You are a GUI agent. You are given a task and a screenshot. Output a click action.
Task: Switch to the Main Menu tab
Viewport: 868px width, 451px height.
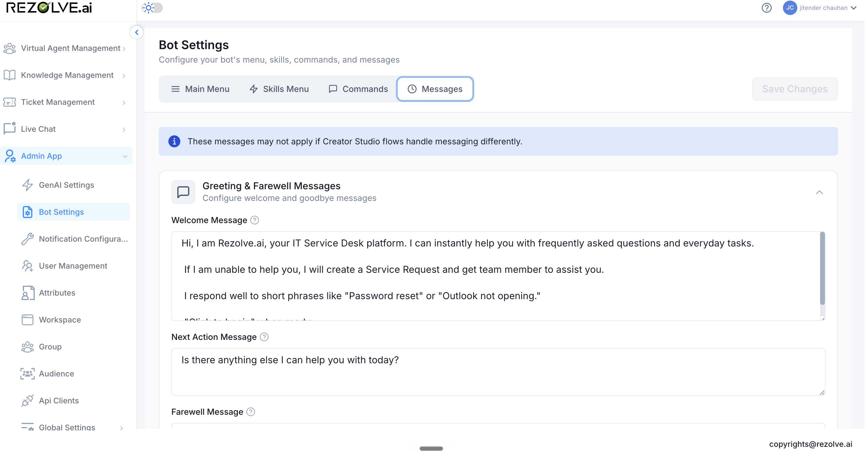(200, 89)
